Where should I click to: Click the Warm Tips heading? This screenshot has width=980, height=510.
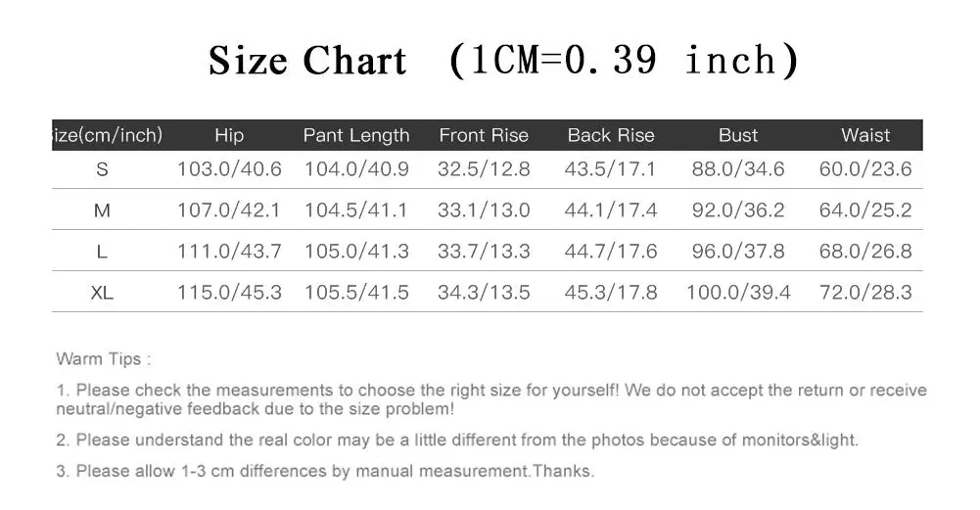pos(104,359)
